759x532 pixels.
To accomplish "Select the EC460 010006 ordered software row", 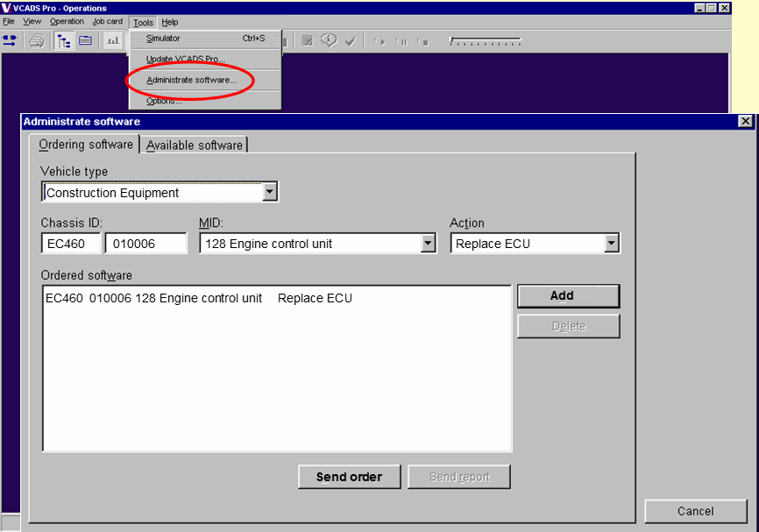I will (x=277, y=298).
